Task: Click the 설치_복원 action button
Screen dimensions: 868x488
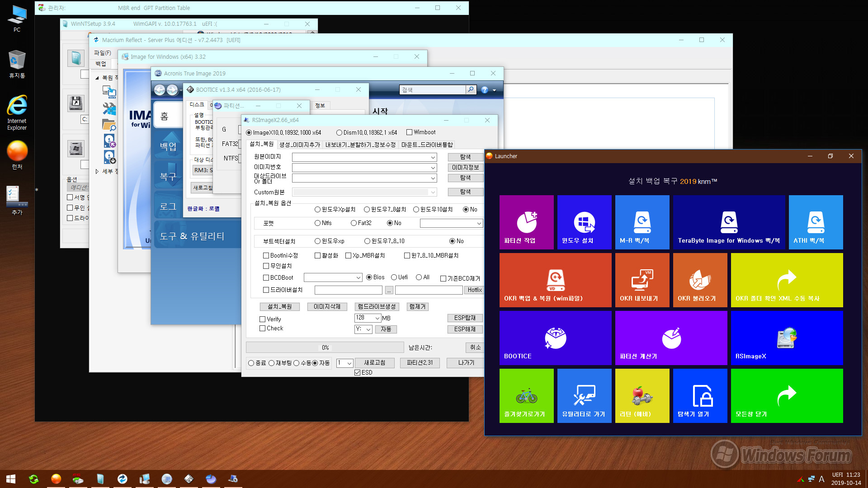Action: [x=279, y=306]
